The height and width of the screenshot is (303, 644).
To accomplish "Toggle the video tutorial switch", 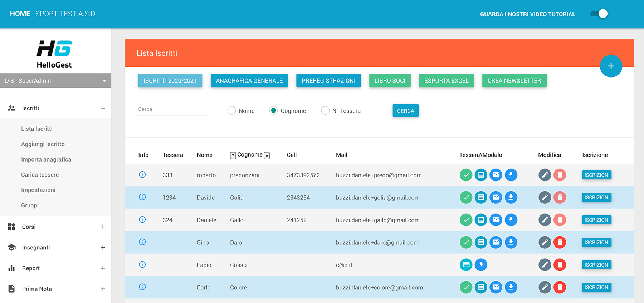I will tap(599, 14).
